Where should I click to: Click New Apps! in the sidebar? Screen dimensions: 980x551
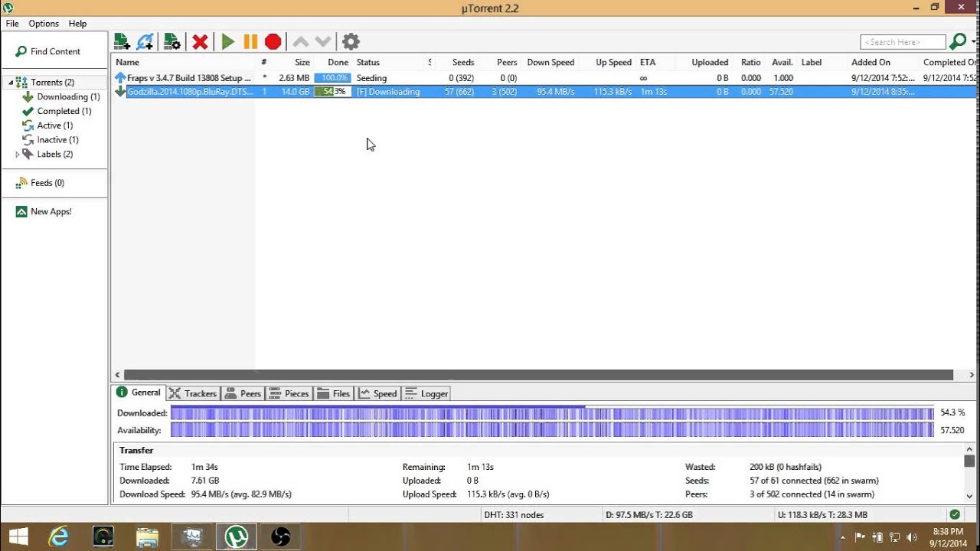pyautogui.click(x=44, y=211)
